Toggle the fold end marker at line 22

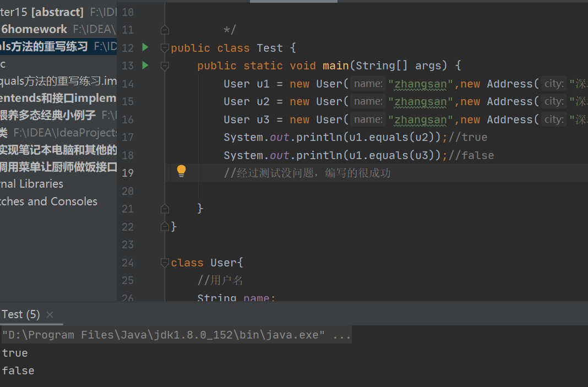(165, 226)
